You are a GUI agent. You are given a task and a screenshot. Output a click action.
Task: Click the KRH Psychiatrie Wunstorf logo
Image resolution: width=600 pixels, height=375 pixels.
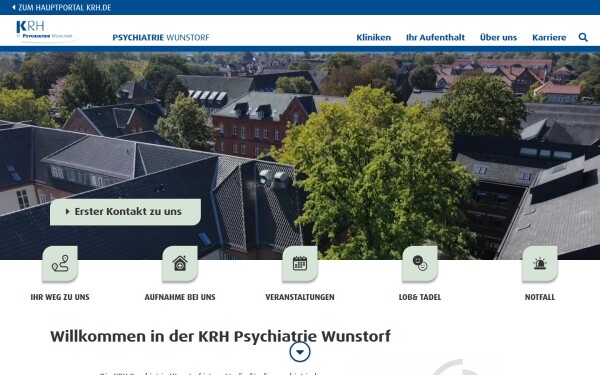(47, 31)
